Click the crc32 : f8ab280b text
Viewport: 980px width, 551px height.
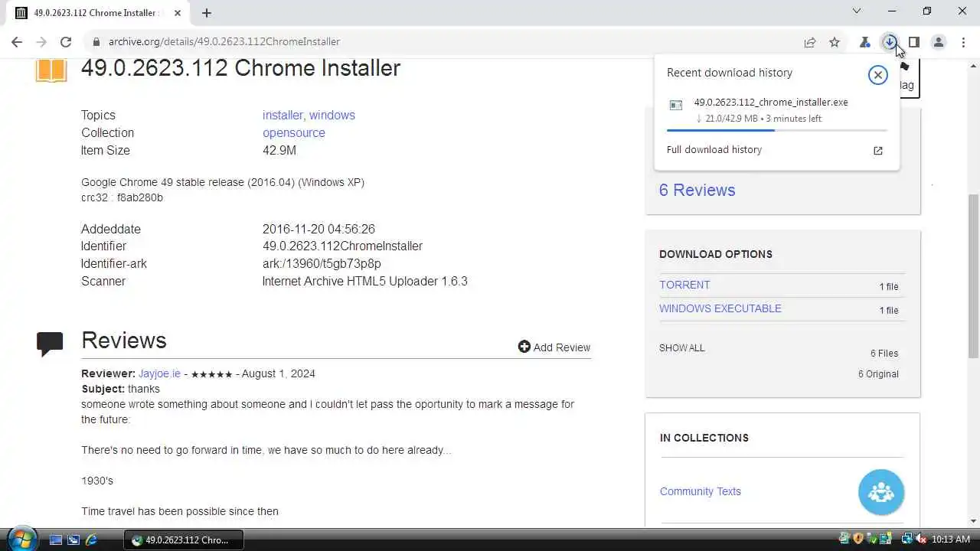coord(122,197)
